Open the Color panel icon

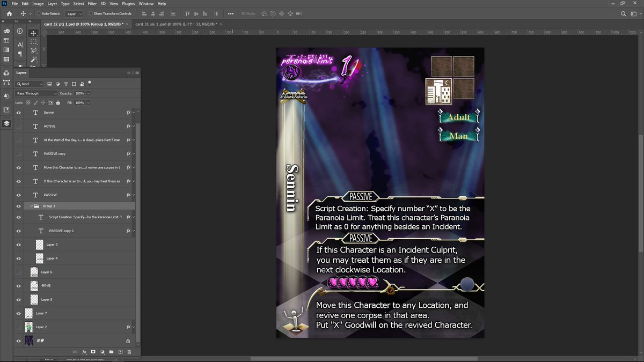pyautogui.click(x=6, y=31)
